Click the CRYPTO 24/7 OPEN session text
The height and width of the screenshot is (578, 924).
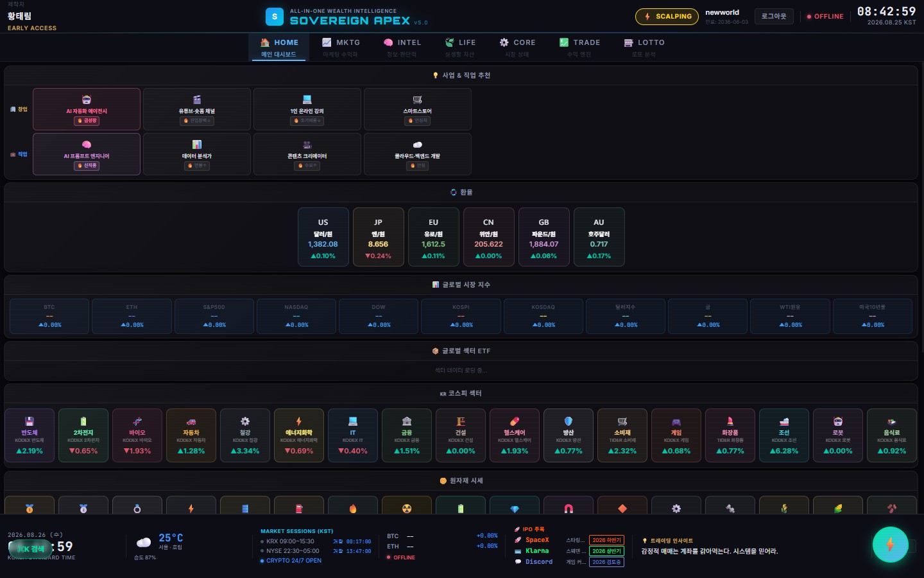tap(294, 561)
